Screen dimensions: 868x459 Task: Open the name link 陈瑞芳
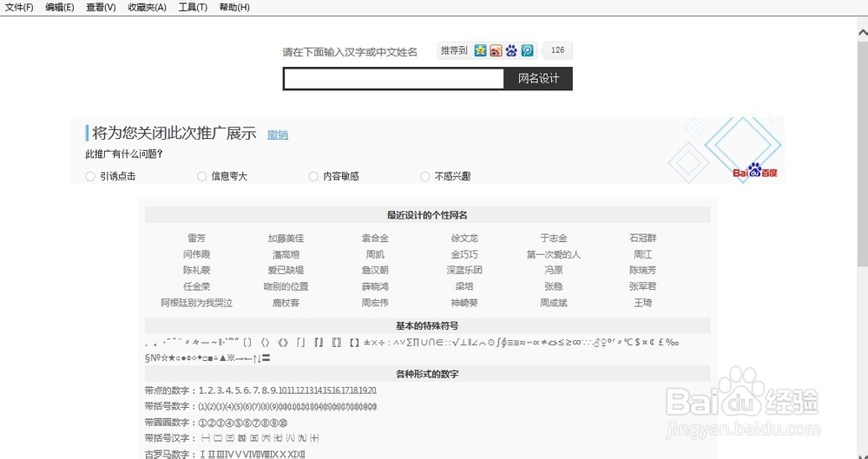[642, 270]
